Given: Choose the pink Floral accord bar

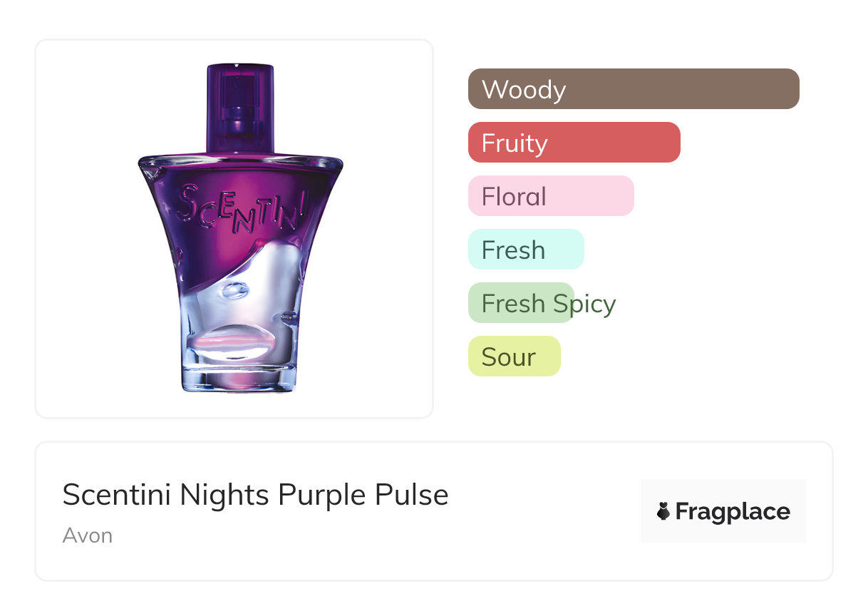Looking at the screenshot, I should [x=591, y=196].
